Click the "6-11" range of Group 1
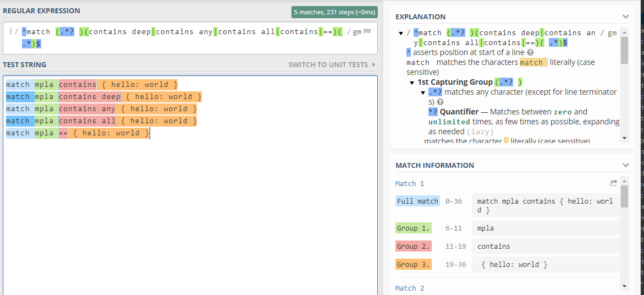 coord(454,228)
